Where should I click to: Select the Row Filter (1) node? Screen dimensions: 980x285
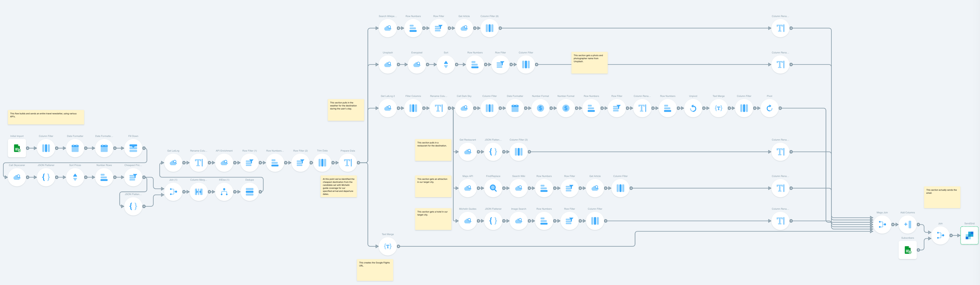(x=250, y=163)
